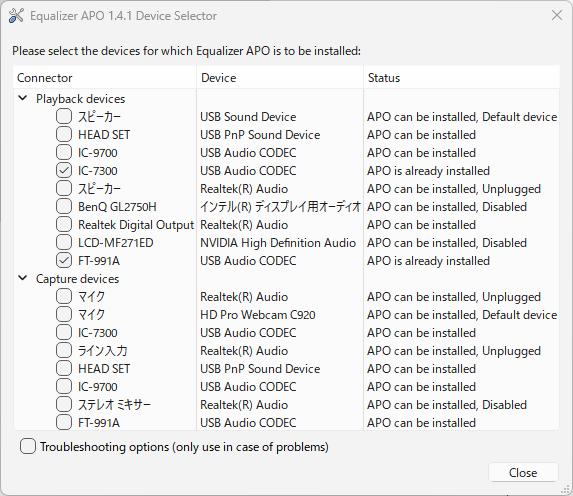Check the ステレオ ミキサー capture device checkbox
The height and width of the screenshot is (496, 573).
point(64,404)
